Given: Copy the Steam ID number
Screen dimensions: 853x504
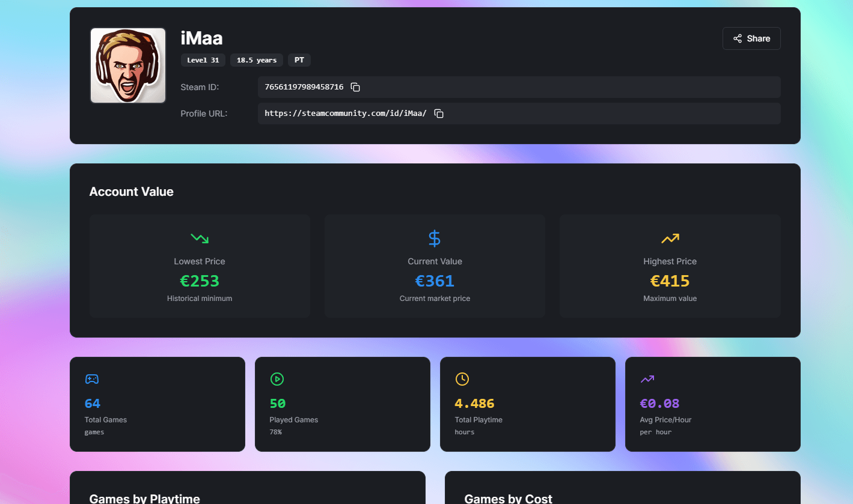Looking at the screenshot, I should [355, 87].
